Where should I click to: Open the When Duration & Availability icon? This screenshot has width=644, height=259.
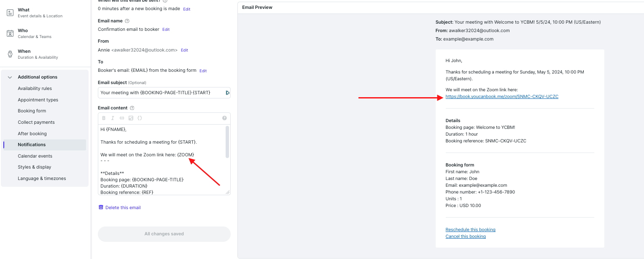click(10, 54)
